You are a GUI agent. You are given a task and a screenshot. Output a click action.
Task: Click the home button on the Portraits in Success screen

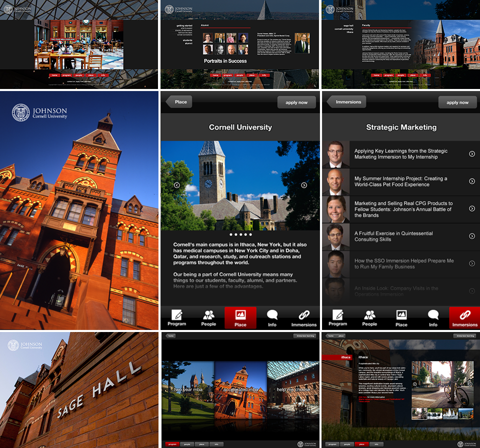215,75
